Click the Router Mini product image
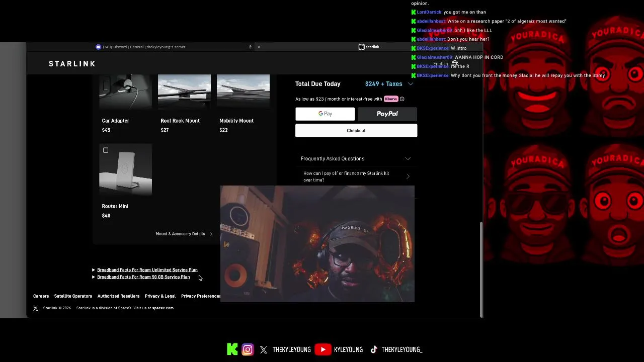Image resolution: width=644 pixels, height=362 pixels. click(x=125, y=169)
